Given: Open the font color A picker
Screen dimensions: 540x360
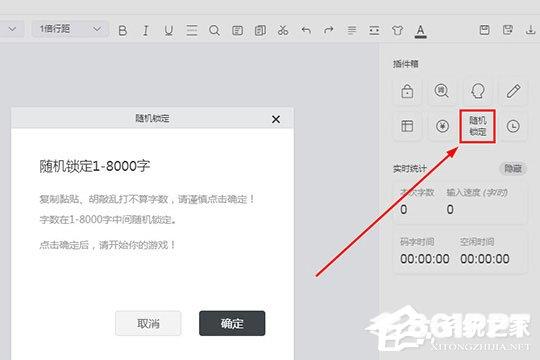Looking at the screenshot, I should 420,31.
